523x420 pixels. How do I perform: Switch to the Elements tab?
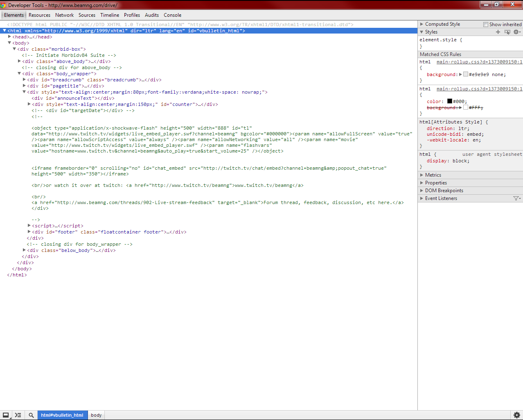click(x=14, y=15)
